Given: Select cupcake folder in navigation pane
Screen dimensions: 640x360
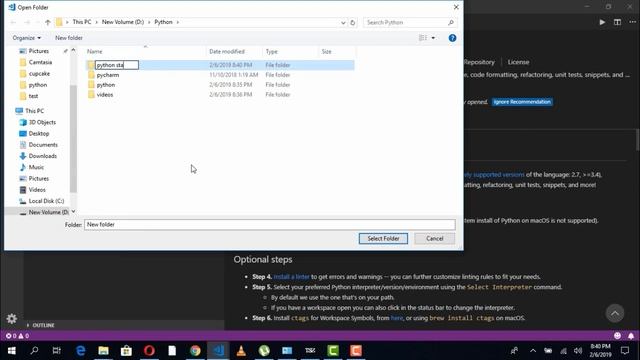Looking at the screenshot, I should click(x=39, y=74).
